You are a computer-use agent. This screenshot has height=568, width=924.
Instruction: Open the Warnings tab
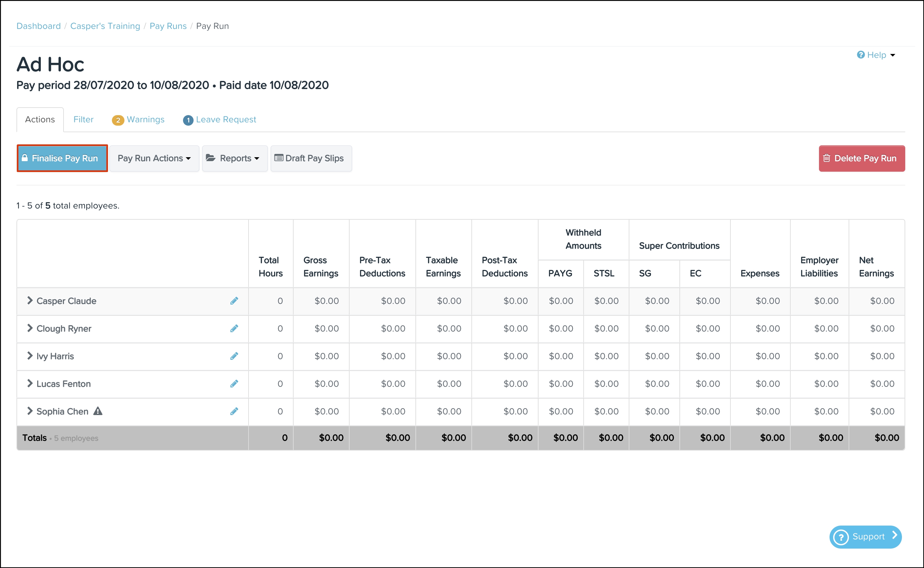click(138, 119)
